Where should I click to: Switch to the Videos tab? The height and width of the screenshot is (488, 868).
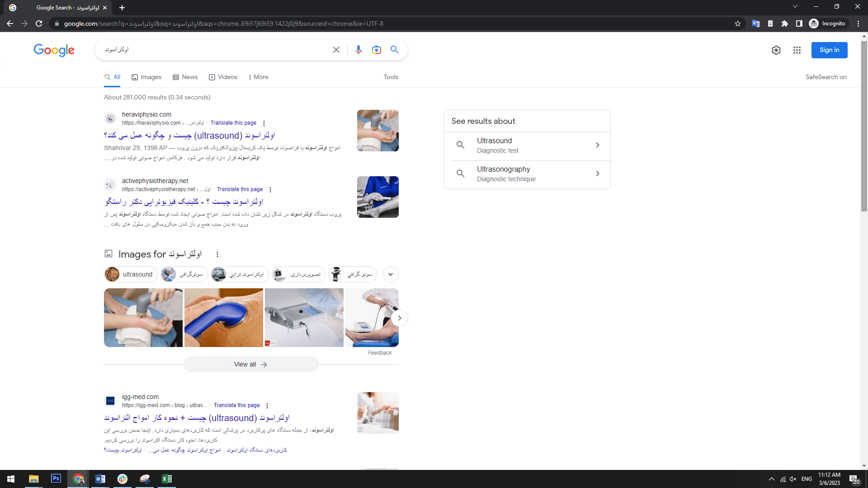click(x=223, y=77)
